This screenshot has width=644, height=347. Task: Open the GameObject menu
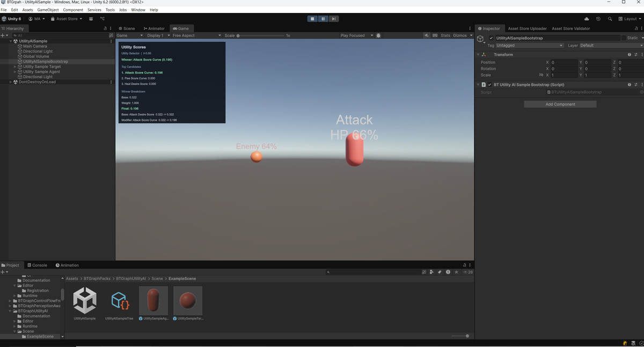(48, 10)
